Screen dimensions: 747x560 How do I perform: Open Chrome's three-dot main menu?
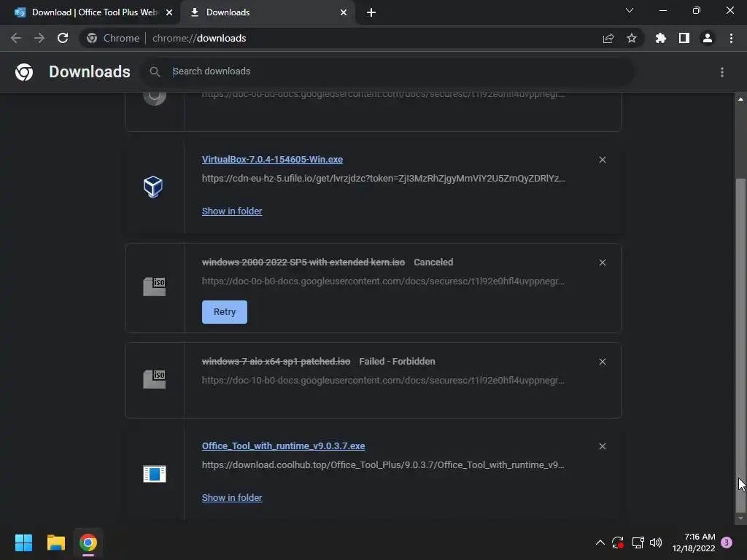pyautogui.click(x=731, y=38)
